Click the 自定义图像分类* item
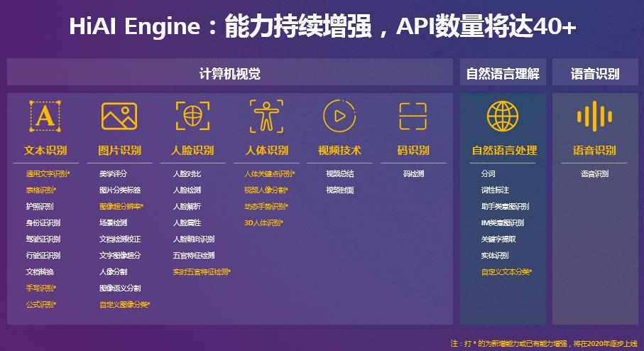644x351 pixels. (x=125, y=305)
